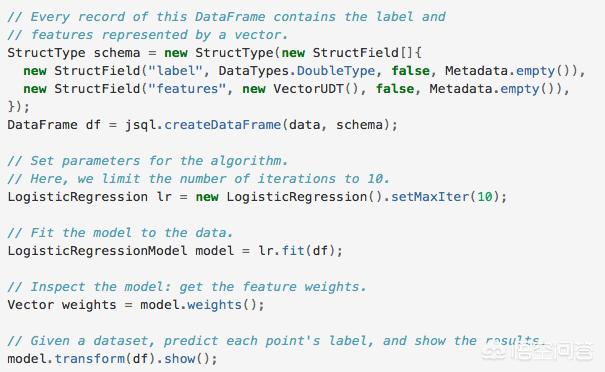Click the "label" string literal

coord(176,71)
